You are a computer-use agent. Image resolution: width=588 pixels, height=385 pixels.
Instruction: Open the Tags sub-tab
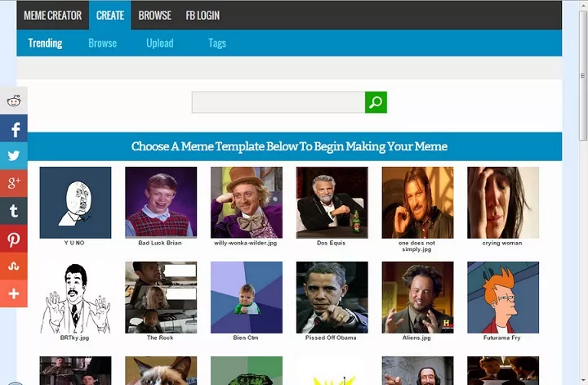tap(217, 43)
